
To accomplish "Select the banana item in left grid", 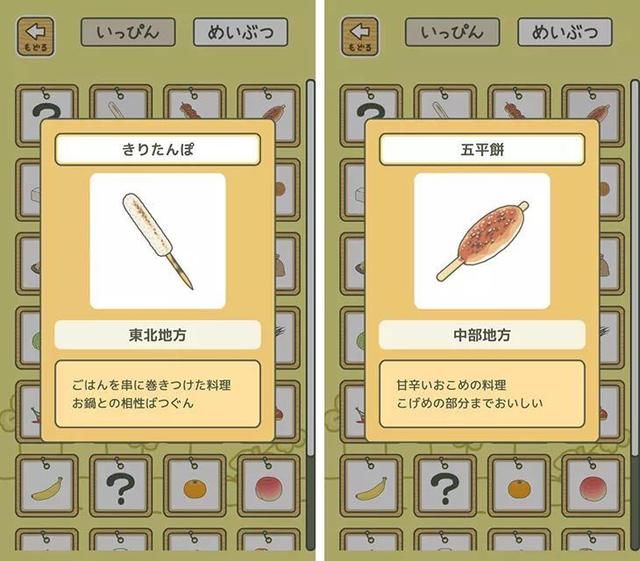I will coord(47,487).
